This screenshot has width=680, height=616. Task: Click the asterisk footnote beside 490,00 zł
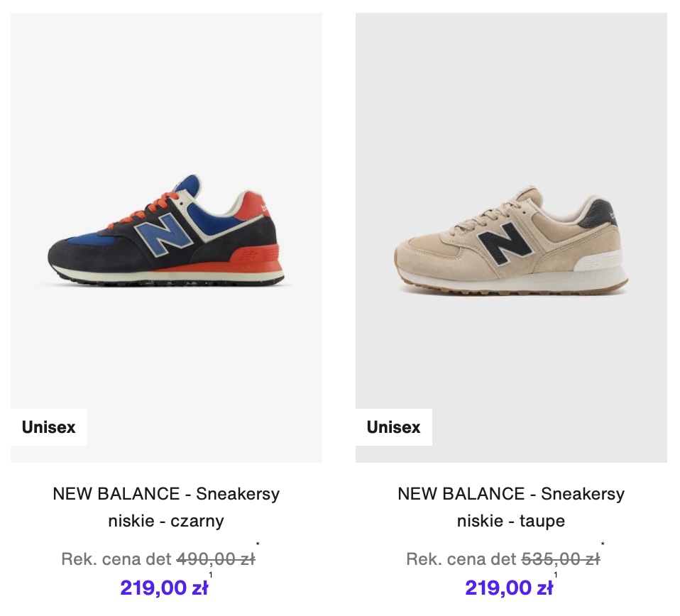pyautogui.click(x=258, y=546)
